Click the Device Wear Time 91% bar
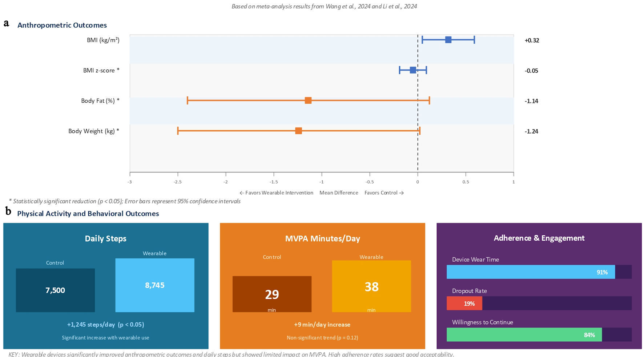The image size is (644, 357). tap(531, 272)
